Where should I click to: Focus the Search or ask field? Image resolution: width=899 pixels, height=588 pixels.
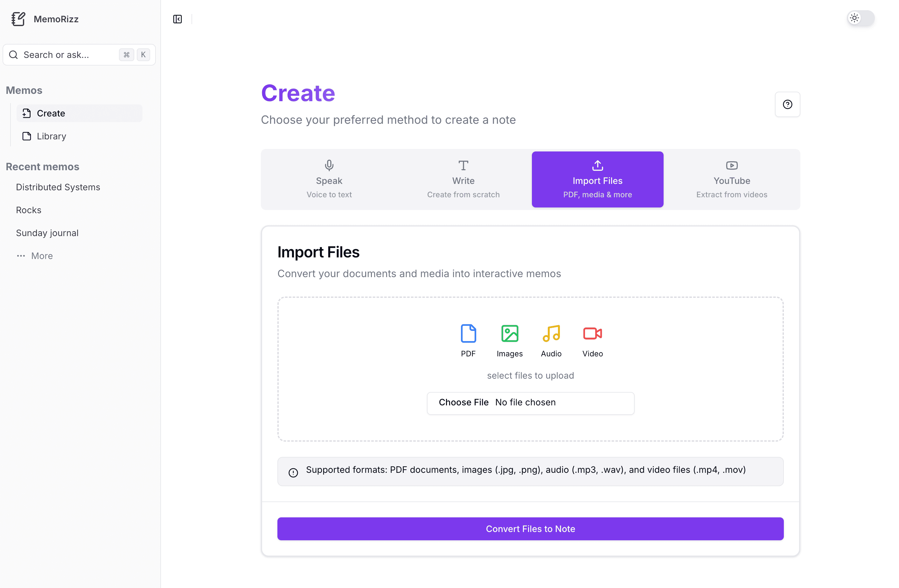point(79,55)
